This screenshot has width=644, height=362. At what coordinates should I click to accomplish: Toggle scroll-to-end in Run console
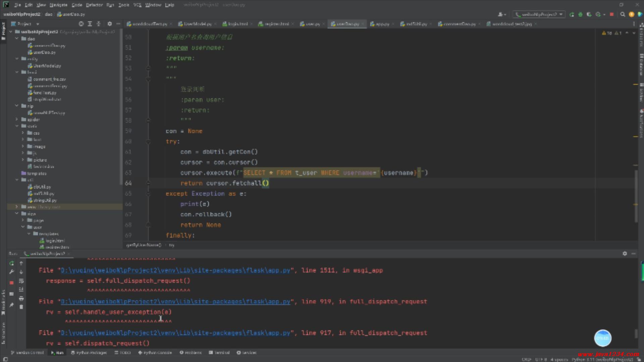coord(21,290)
